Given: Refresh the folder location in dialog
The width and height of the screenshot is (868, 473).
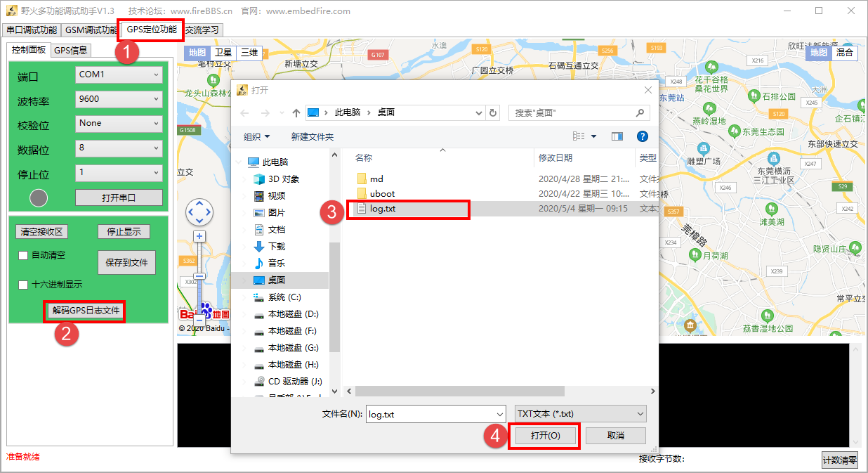Looking at the screenshot, I should coord(493,112).
